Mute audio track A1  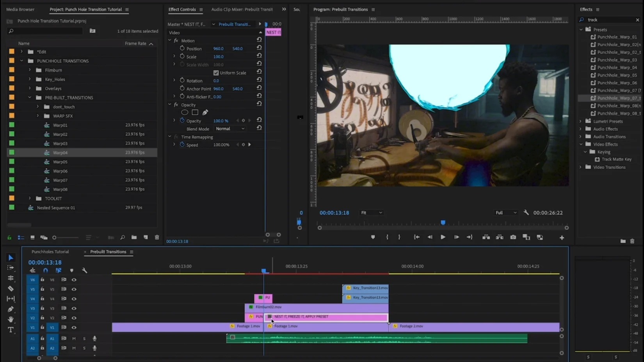click(x=74, y=339)
